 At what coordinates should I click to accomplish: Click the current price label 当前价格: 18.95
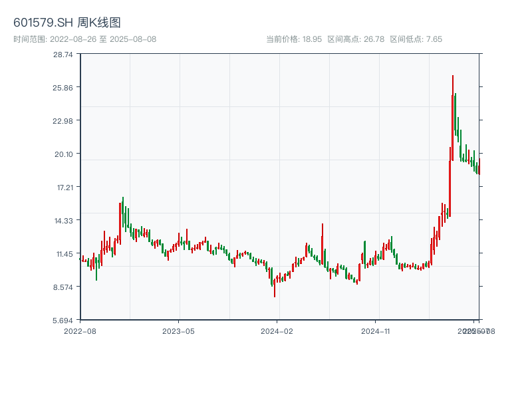(294, 39)
